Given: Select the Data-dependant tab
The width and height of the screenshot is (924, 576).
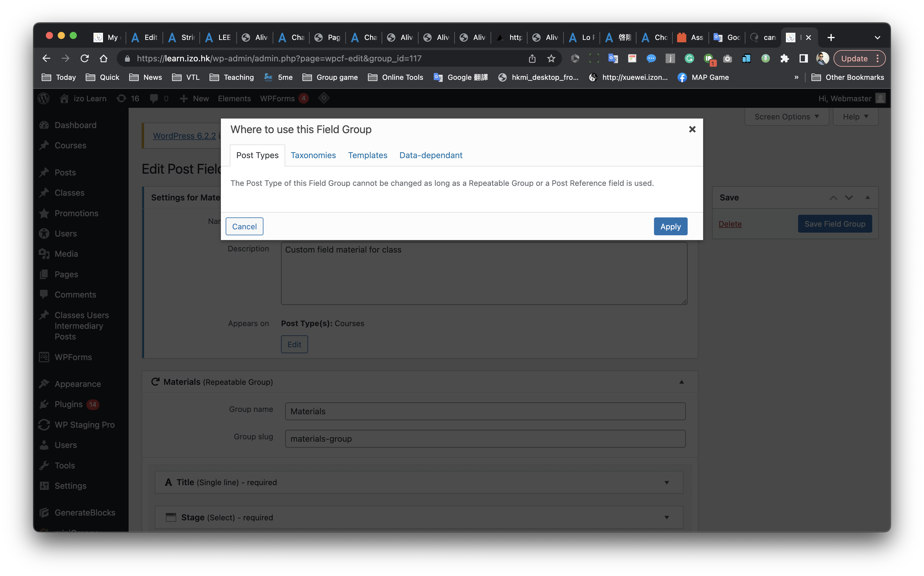Looking at the screenshot, I should (x=430, y=155).
